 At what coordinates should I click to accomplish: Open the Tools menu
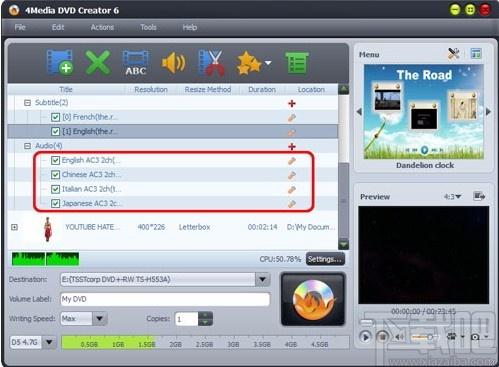[148, 27]
